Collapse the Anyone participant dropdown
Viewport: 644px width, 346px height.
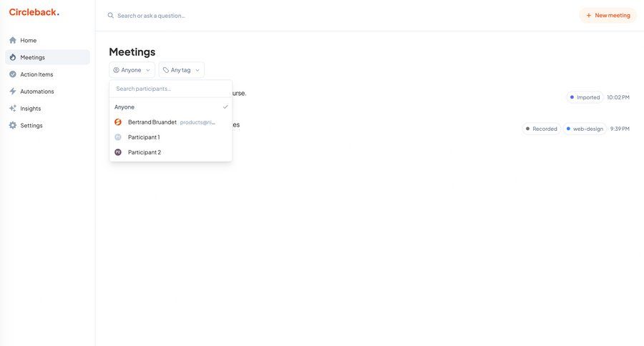coord(132,70)
